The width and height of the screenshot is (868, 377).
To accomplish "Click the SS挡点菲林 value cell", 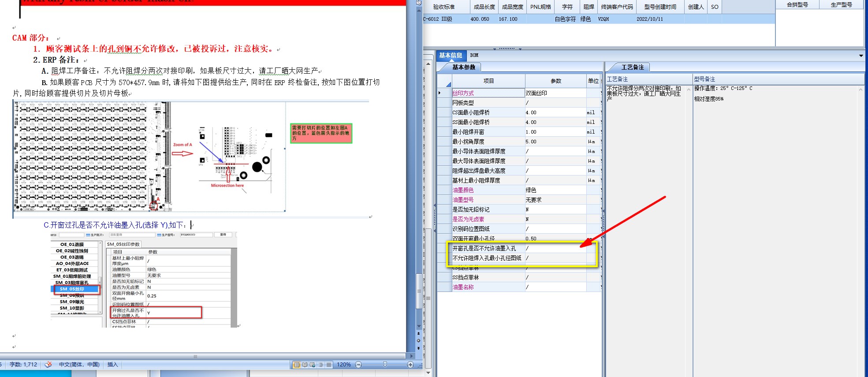I will 555,277.
